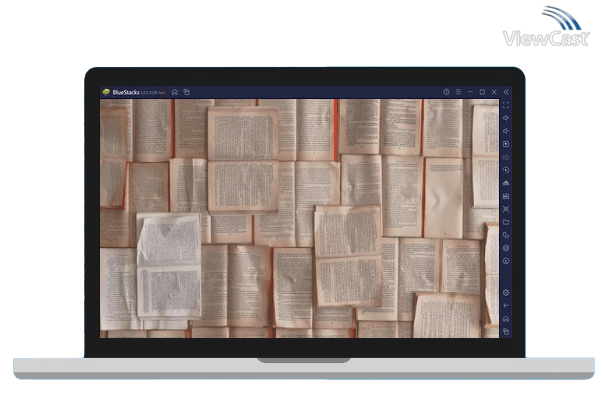Maximize the BlueStacks window
Viewport: 602px width, 414px height.
pyautogui.click(x=482, y=92)
